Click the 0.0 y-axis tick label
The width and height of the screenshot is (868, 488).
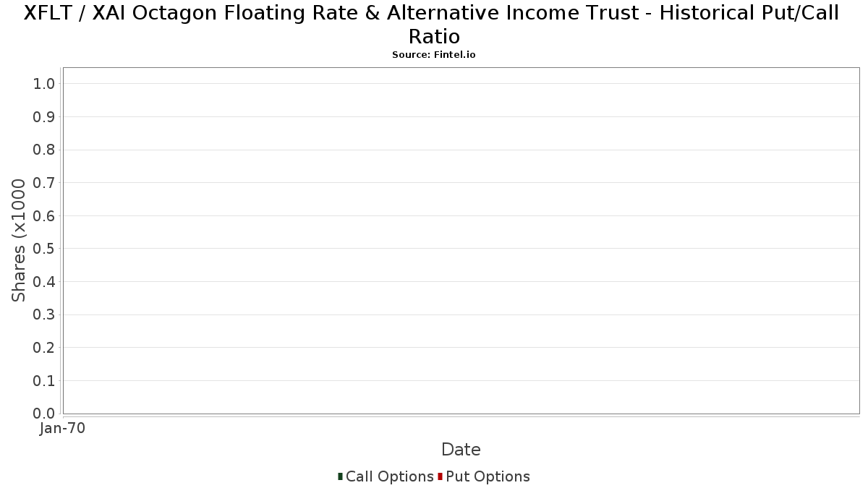tap(44, 414)
